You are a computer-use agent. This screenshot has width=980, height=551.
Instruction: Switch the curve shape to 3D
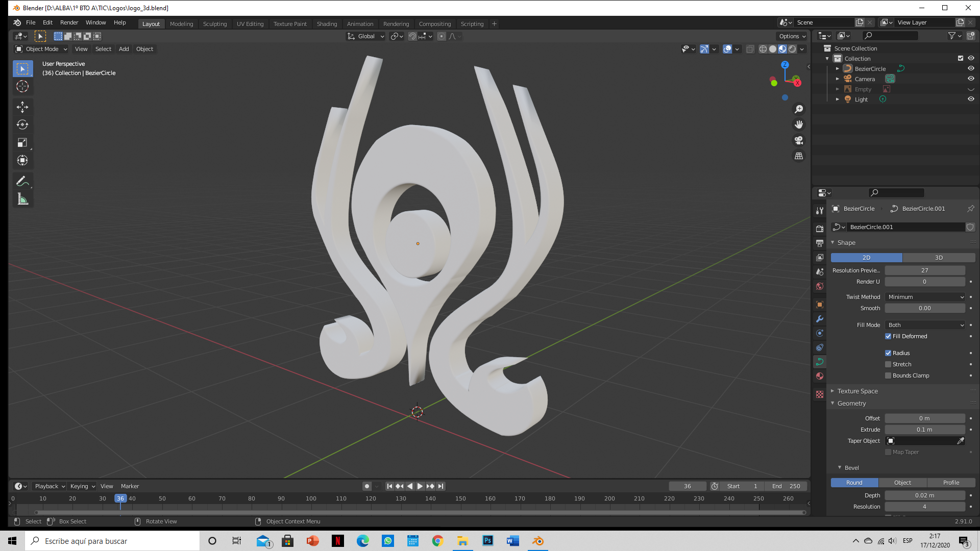[x=938, y=258]
